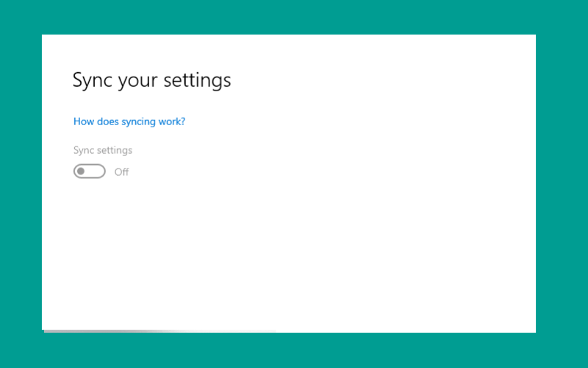Viewport: 588px width, 368px height.
Task: Enable syncing using the Off switch
Action: point(89,171)
